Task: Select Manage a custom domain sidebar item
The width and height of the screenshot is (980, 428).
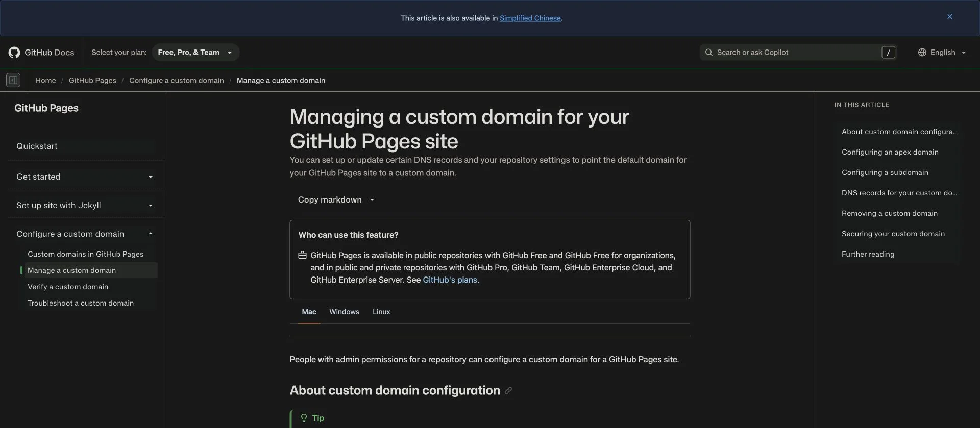Action: tap(90, 270)
